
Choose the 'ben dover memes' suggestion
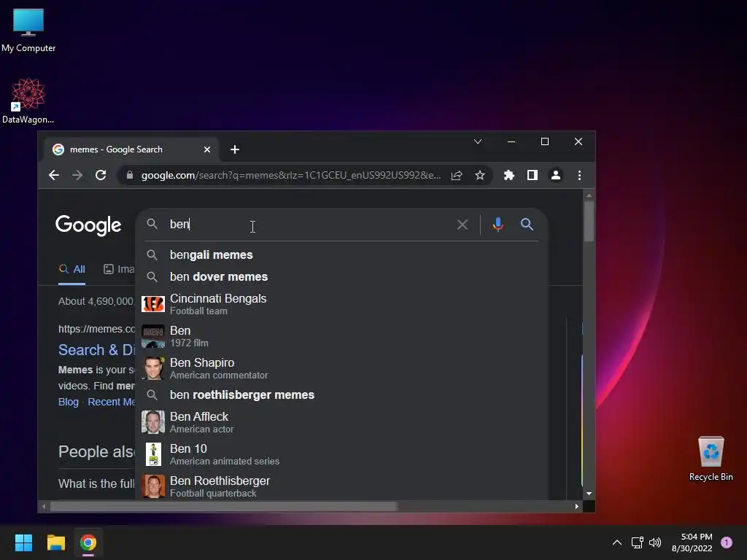tap(342, 276)
